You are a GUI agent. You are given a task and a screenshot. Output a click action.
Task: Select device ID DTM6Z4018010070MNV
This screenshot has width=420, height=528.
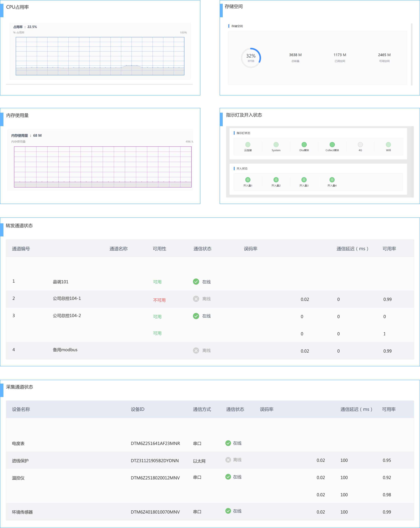pos(155,512)
